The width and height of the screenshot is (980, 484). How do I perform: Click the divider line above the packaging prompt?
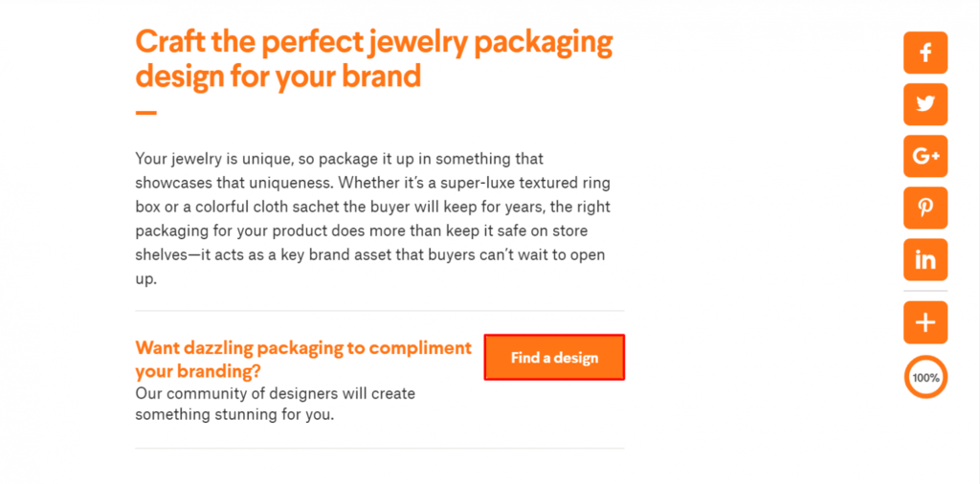click(379, 311)
